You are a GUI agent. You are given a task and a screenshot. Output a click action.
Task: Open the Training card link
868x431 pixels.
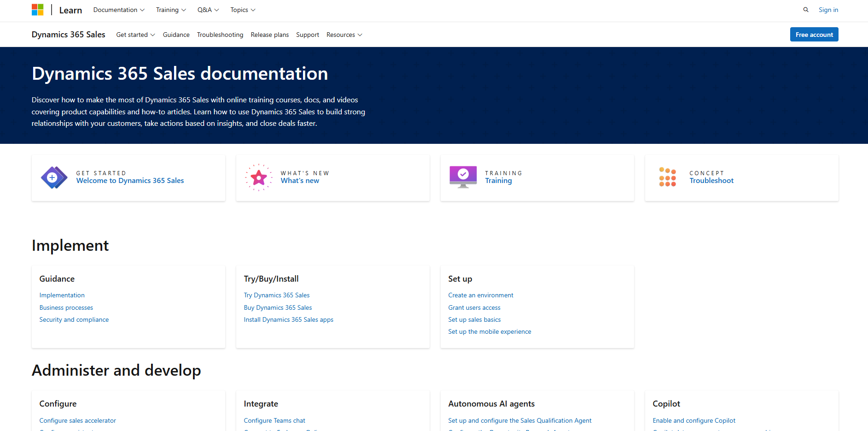[x=498, y=181]
